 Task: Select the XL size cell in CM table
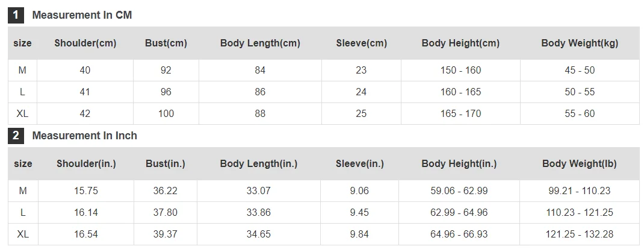(22, 114)
